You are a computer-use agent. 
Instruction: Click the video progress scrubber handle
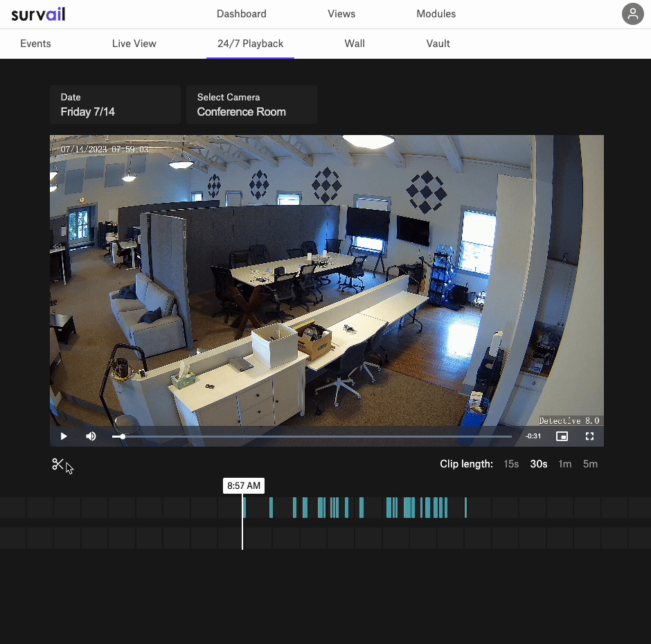123,436
